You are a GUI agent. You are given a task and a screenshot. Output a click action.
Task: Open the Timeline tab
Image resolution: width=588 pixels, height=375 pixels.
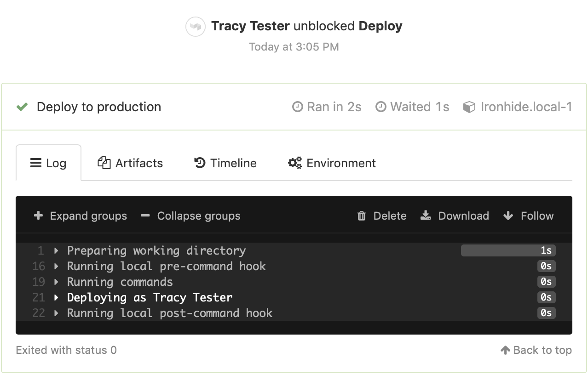pos(225,163)
